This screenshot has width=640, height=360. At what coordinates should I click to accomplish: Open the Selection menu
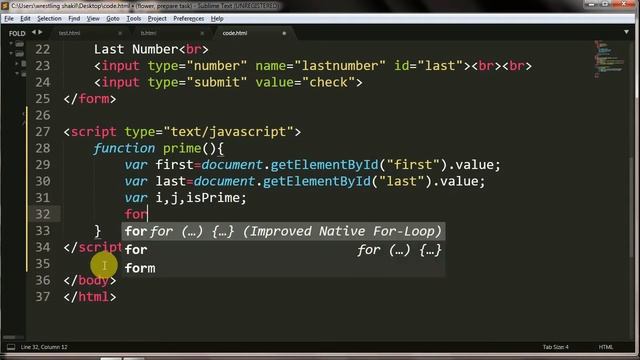49,19
